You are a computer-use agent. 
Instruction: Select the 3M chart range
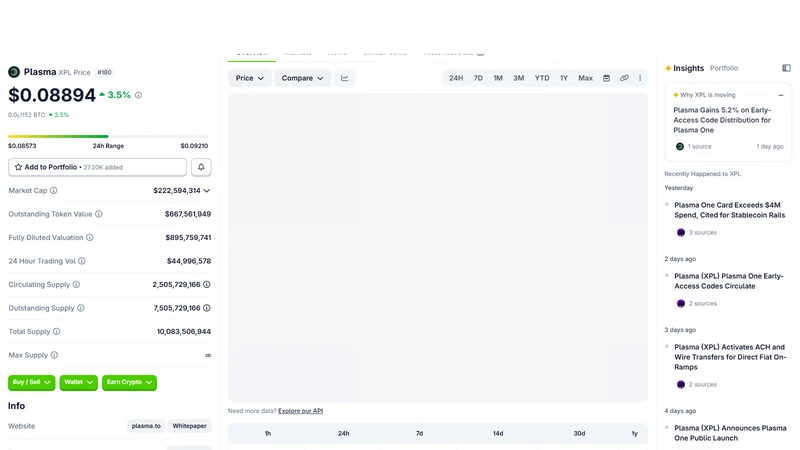pos(518,78)
